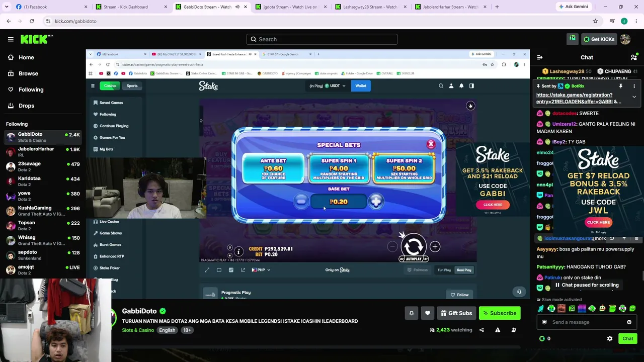
Task: Decrease base bet with minus button
Action: tap(301, 202)
